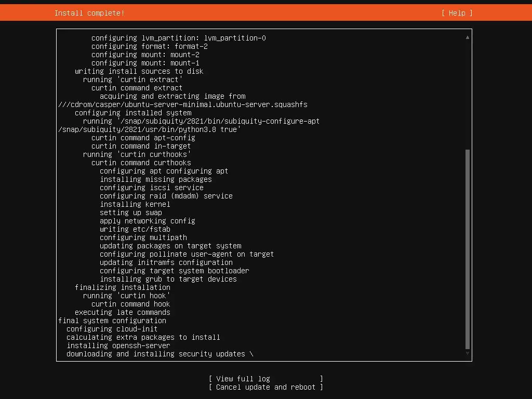Click 'configuring mount: mount-2' line

click(145, 55)
